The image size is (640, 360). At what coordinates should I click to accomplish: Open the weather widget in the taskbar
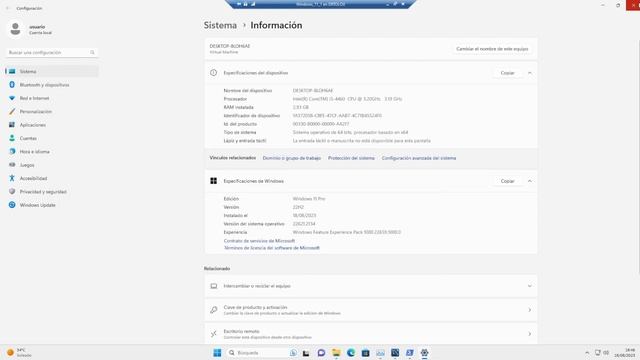[x=20, y=353]
